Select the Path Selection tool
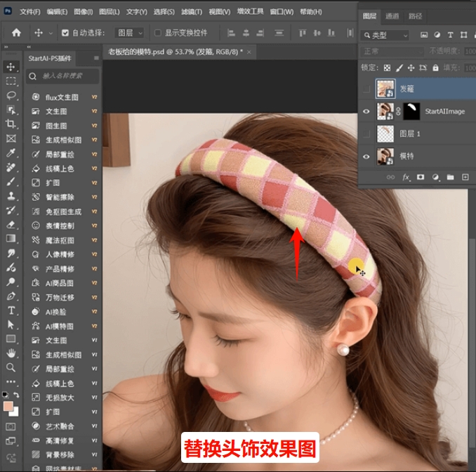Image resolution: width=476 pixels, height=472 pixels. pos(11,324)
